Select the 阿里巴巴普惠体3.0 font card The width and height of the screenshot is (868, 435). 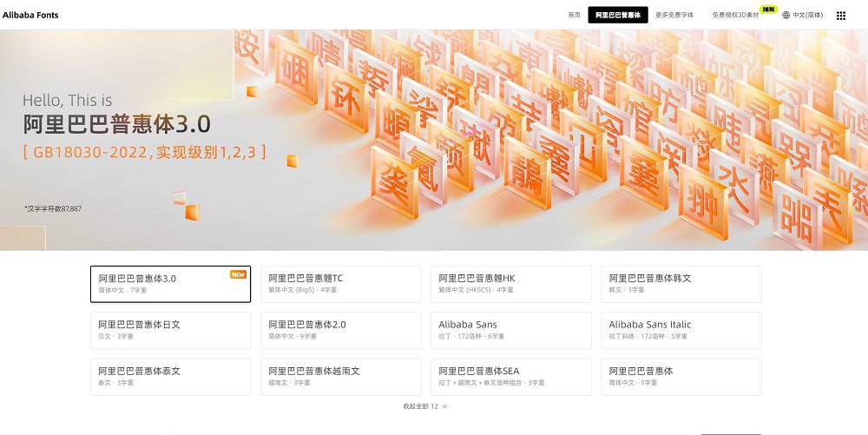pos(170,284)
